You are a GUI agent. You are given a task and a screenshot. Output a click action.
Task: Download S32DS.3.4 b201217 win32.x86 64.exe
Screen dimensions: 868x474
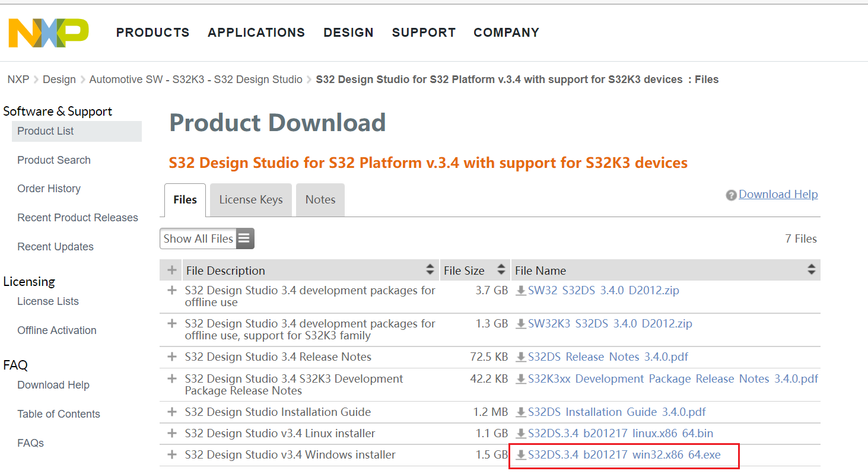pos(624,455)
